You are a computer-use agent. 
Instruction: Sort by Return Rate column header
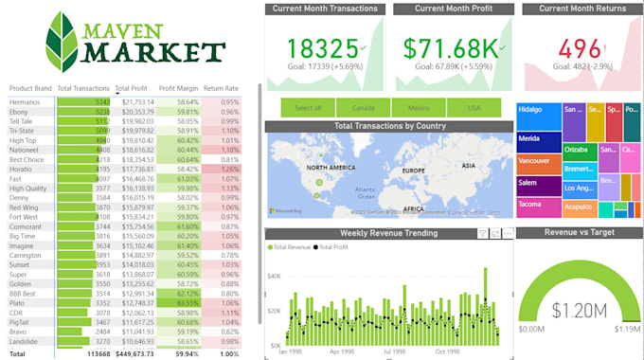221,88
